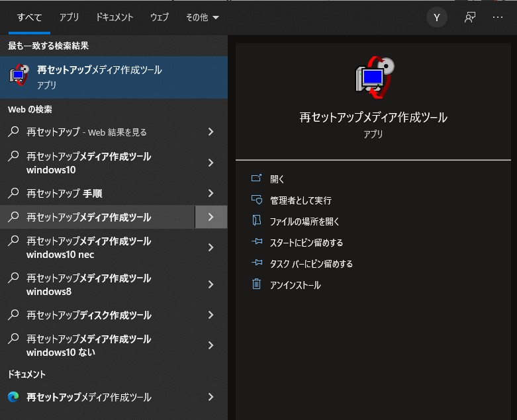The image size is (517, 420).
Task: Switch to the ドキュメント tab
Action: point(114,17)
